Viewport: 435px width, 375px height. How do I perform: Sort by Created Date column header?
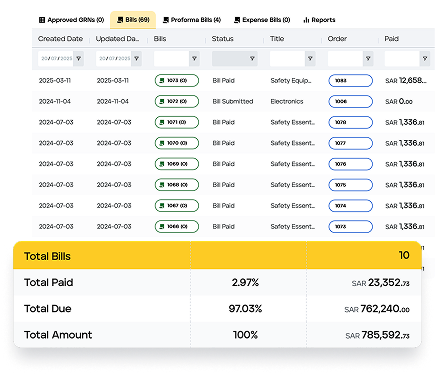pos(60,39)
